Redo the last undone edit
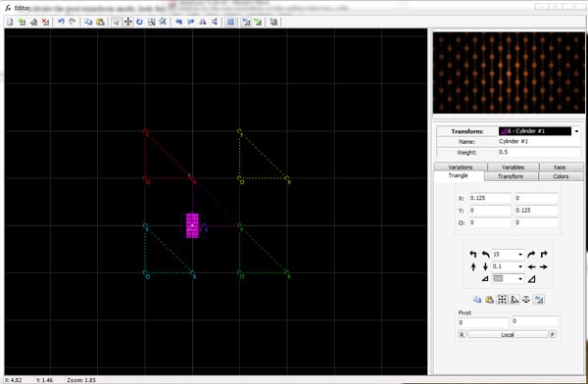The image size is (588, 384). click(x=73, y=22)
